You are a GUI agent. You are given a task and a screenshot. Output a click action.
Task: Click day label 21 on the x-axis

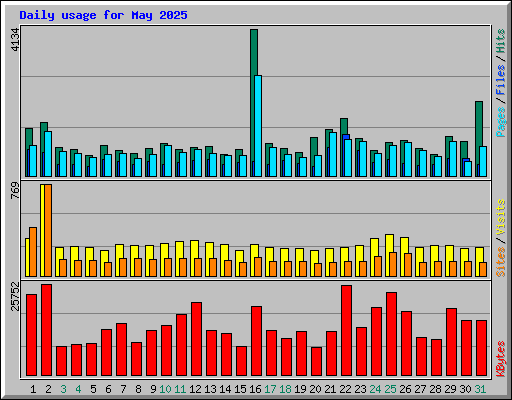click(330, 389)
